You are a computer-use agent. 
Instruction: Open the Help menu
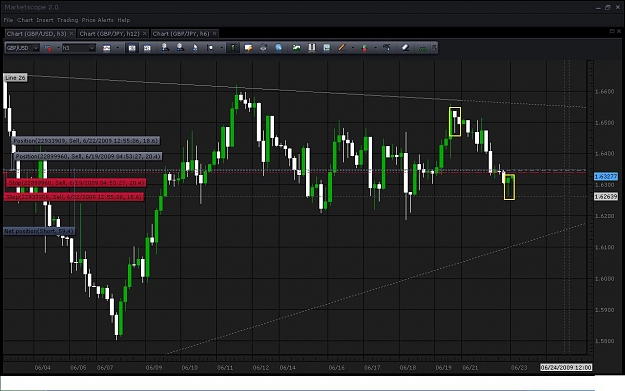pos(124,20)
